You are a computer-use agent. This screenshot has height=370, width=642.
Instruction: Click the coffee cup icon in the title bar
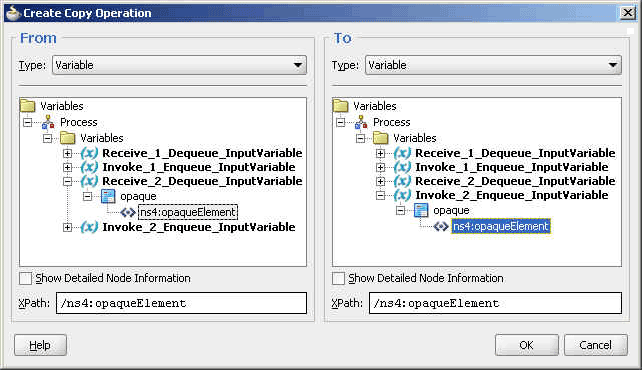tap(13, 13)
